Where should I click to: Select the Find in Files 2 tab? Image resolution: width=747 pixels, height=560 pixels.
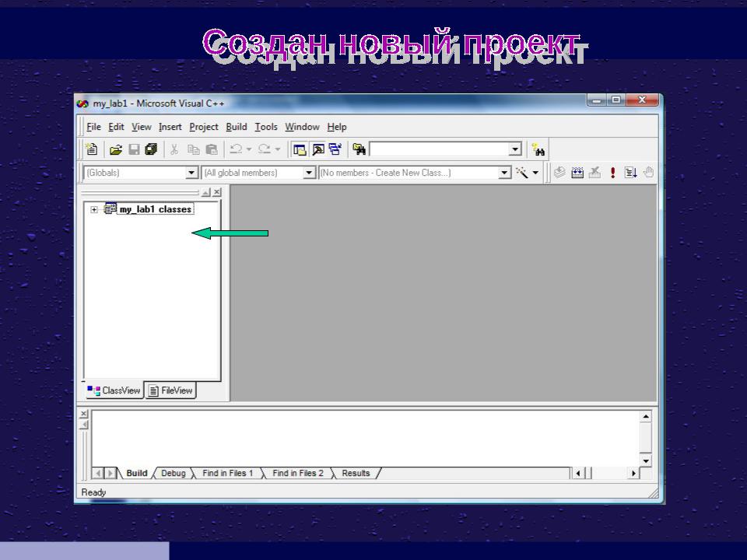298,473
